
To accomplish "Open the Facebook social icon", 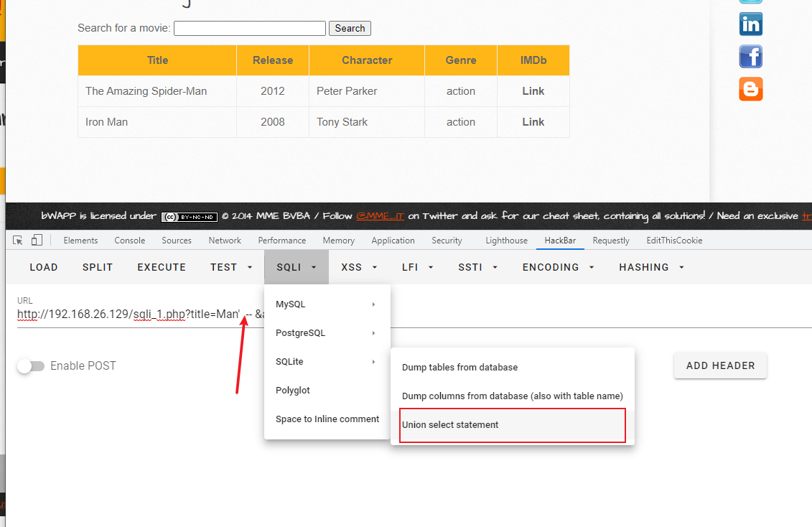I will [x=750, y=57].
